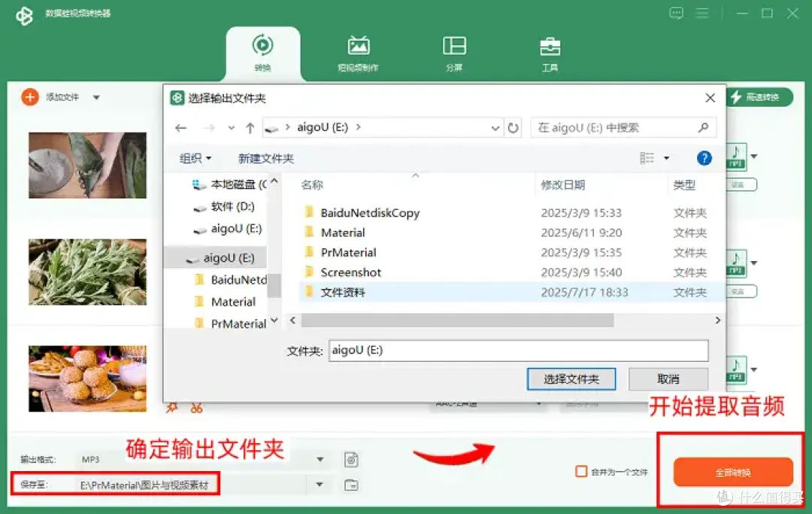Open third video's MP3 format dropdown arrow
Screen dimensions: 812x514
[754, 370]
